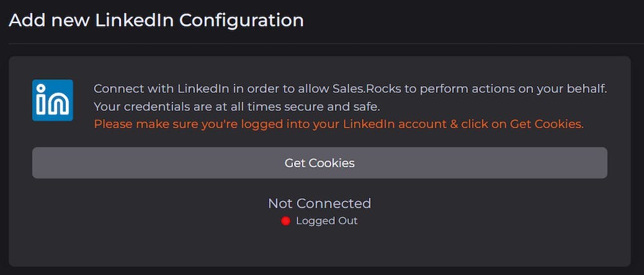Click the Logged Out status label
644x275 pixels.
[327, 221]
